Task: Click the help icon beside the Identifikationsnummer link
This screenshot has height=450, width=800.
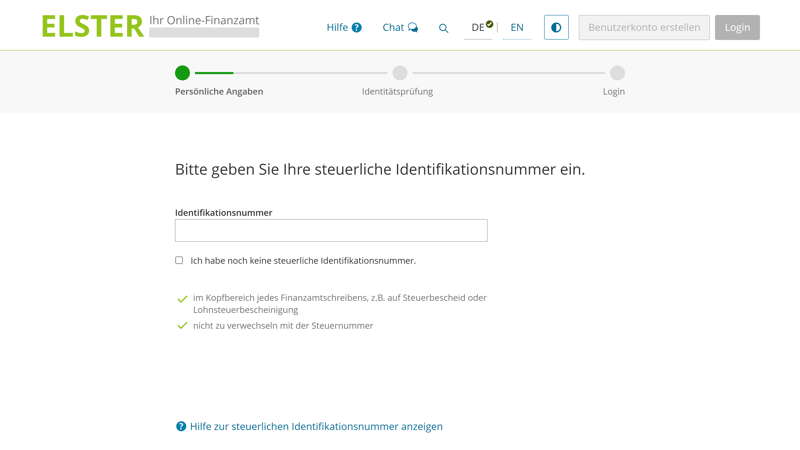Action: click(x=181, y=426)
